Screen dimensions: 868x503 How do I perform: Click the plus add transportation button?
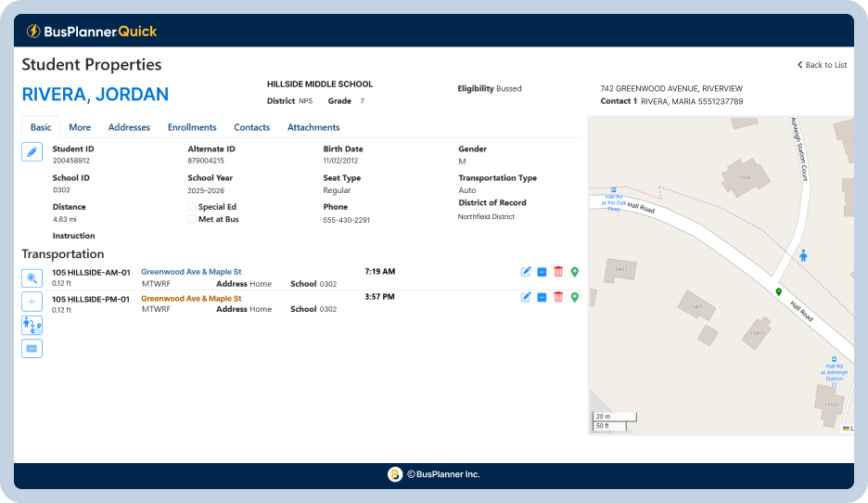(32, 302)
